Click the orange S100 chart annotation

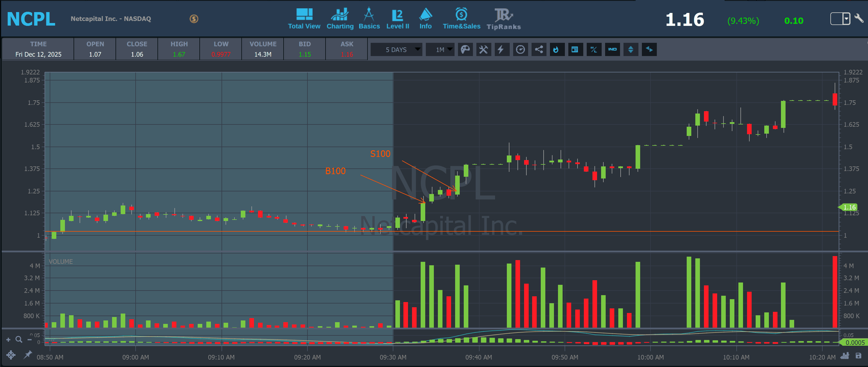click(380, 154)
